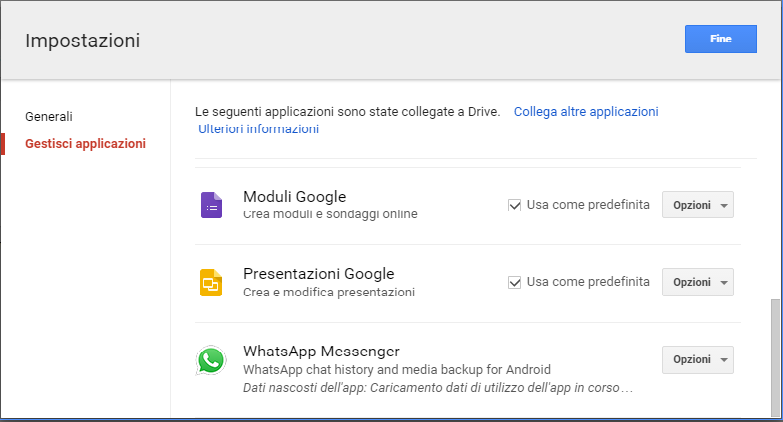This screenshot has height=422, width=783.
Task: Click 'WhatsApp chat history and media backup' text
Action: (x=397, y=370)
